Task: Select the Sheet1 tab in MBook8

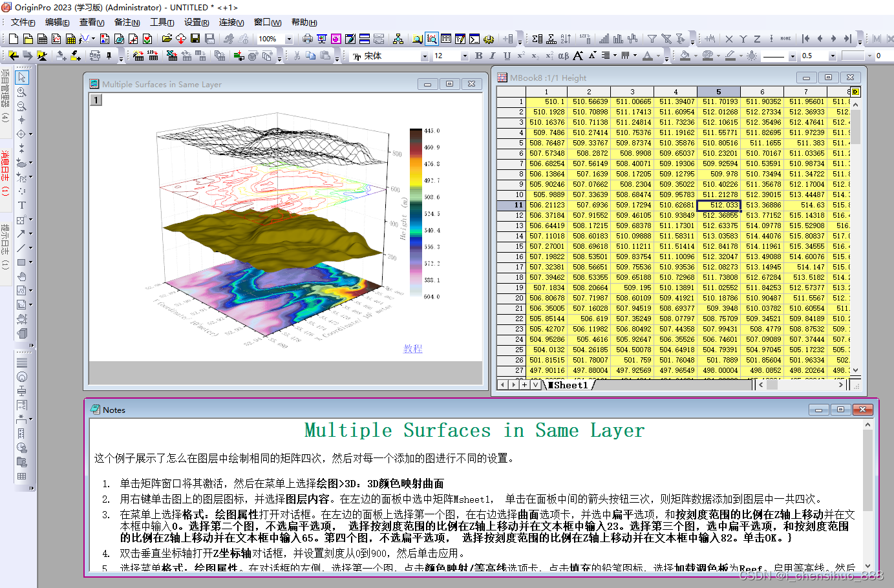Action: (569, 385)
